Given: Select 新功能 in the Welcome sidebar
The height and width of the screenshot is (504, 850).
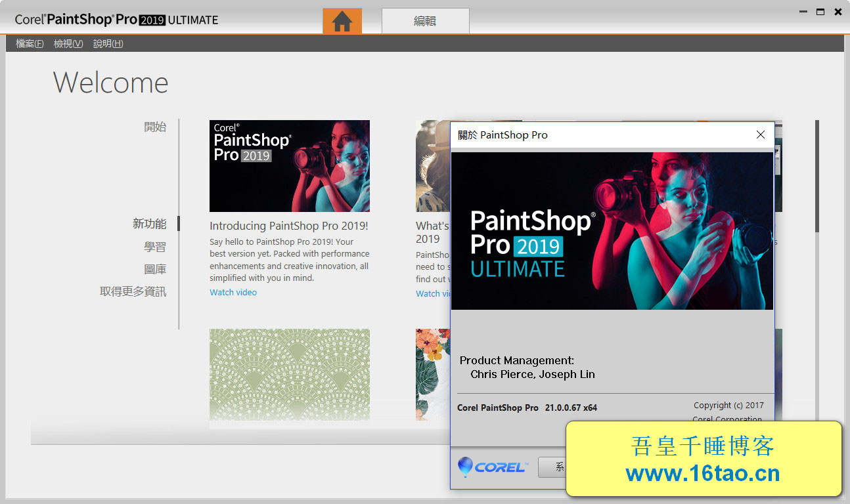Looking at the screenshot, I should coord(149,224).
